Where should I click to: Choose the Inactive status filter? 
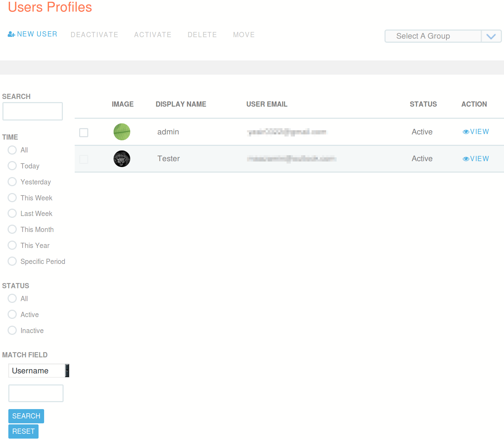(x=12, y=330)
